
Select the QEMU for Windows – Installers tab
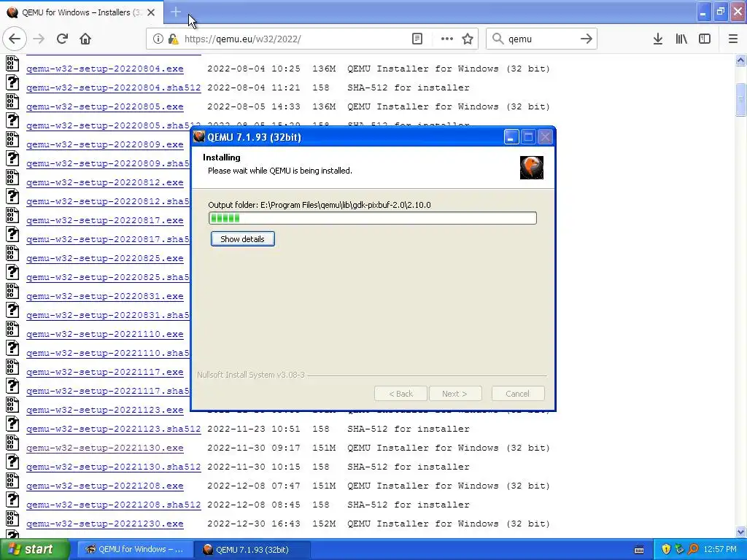(x=82, y=12)
